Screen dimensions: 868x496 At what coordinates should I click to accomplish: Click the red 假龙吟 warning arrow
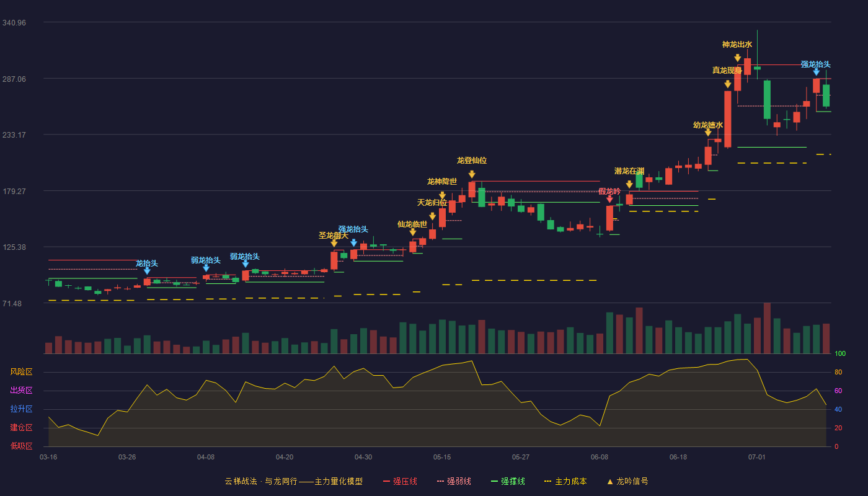[609, 199]
